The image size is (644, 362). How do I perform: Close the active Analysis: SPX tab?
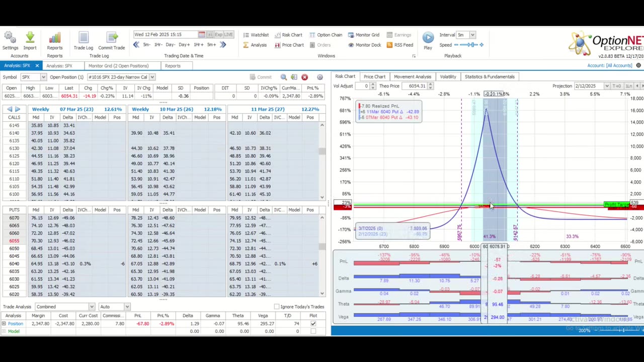point(37,66)
